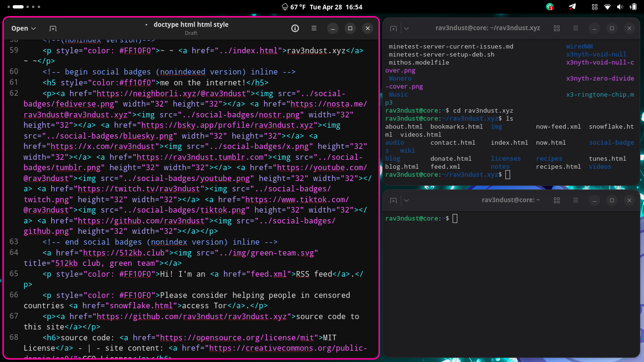The height and width of the screenshot is (362, 644).
Task: Show the tab overview grid in the lower terminal
Action: [557, 200]
